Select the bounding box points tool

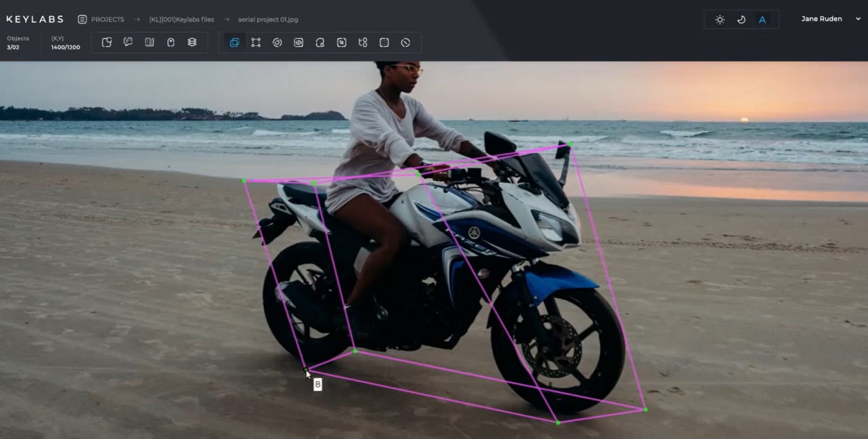click(x=256, y=42)
